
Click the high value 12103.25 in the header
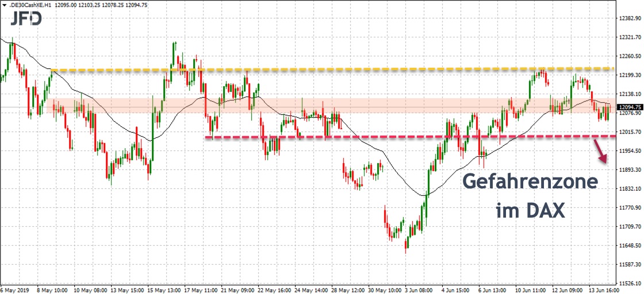tap(89, 5)
